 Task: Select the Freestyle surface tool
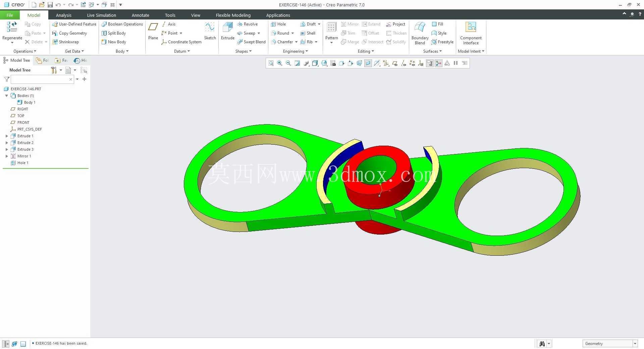click(442, 42)
